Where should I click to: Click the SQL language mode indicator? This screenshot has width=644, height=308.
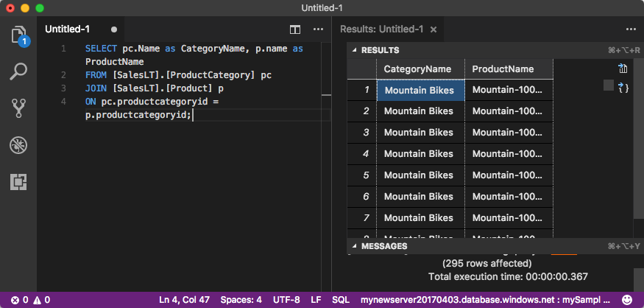(x=341, y=300)
